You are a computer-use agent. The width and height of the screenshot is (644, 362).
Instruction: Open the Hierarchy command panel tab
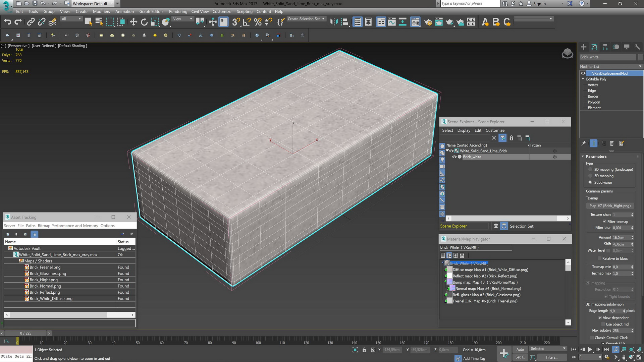tap(605, 47)
